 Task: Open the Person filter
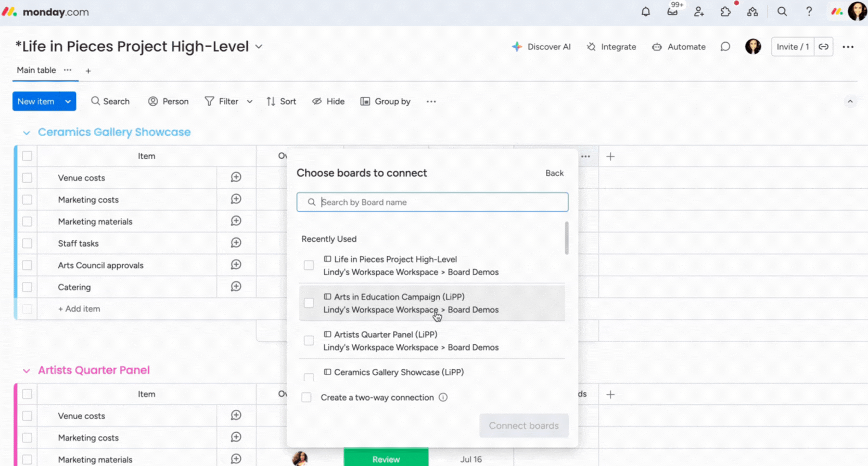coord(168,101)
